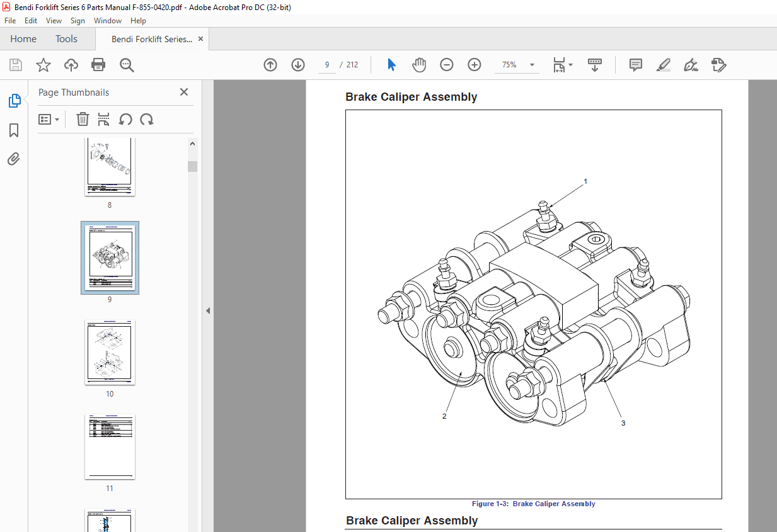Switch to the Tools tab
The image size is (777, 532).
tap(66, 39)
